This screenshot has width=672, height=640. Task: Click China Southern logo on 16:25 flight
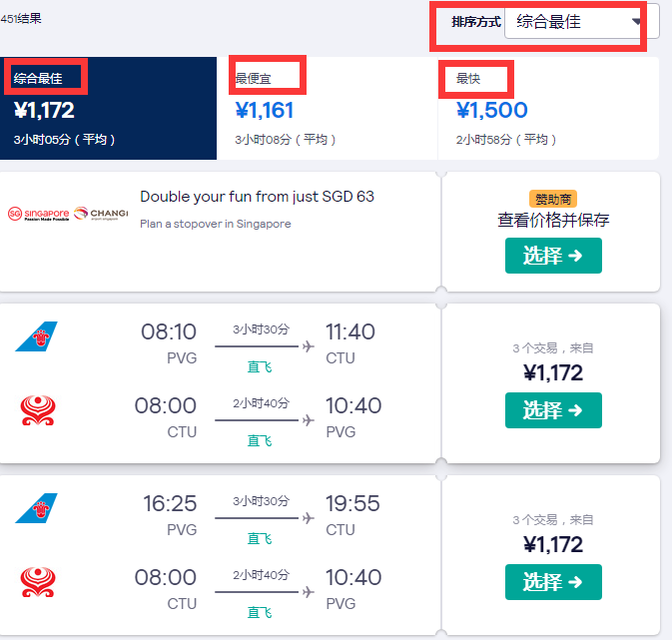click(x=36, y=508)
